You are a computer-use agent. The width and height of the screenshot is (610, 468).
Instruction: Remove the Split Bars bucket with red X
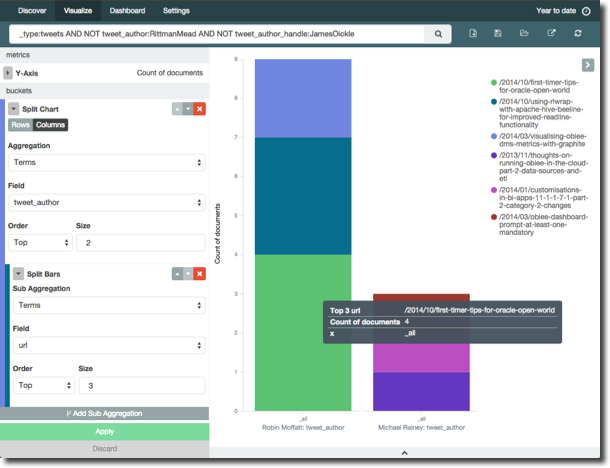pyautogui.click(x=199, y=273)
